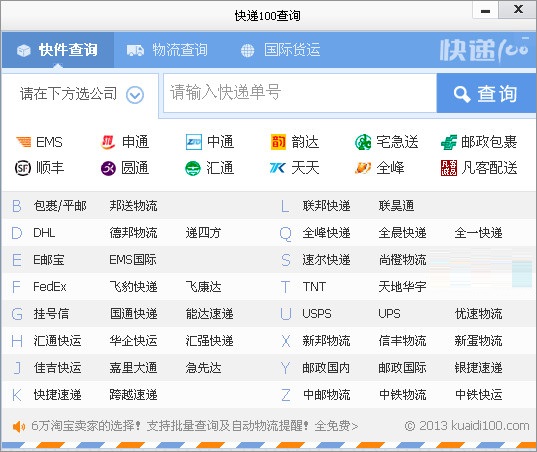The image size is (537, 452).
Task: Click the 申通 courier logo icon
Action: (x=108, y=142)
